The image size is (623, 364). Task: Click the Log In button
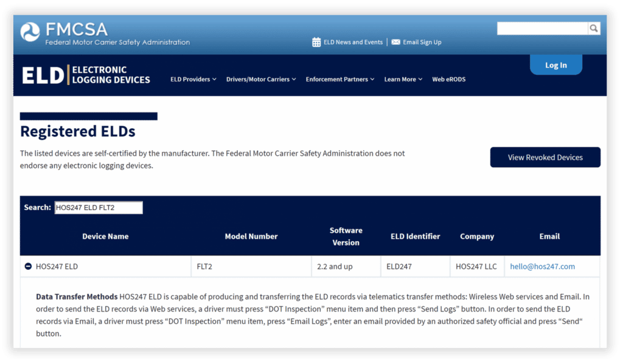(x=555, y=64)
